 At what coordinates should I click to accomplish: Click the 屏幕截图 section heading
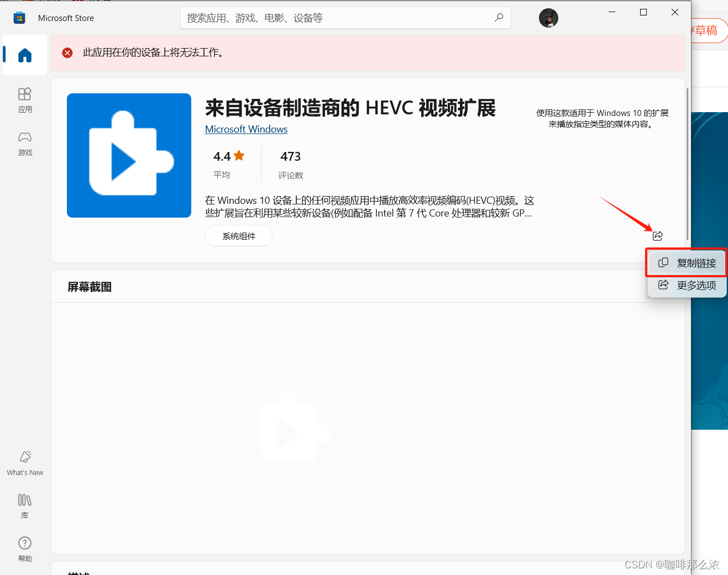pyautogui.click(x=90, y=287)
